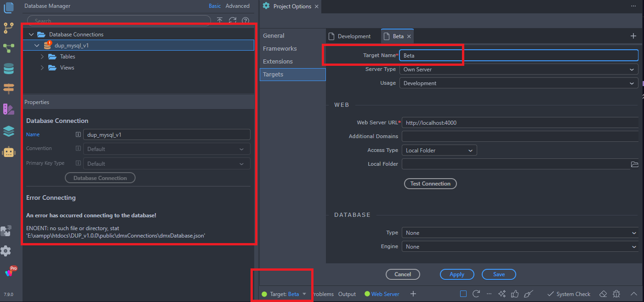Expand the Tables folder
This screenshot has width=644, height=302.
[x=42, y=57]
